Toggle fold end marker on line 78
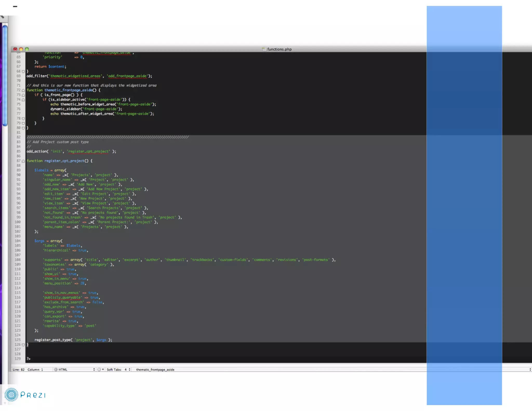Viewport: 532px width, 411px height. 23,119
